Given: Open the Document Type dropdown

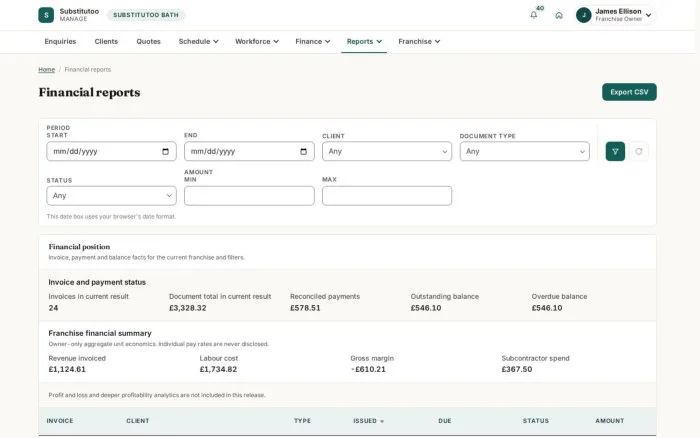Looking at the screenshot, I should [525, 151].
